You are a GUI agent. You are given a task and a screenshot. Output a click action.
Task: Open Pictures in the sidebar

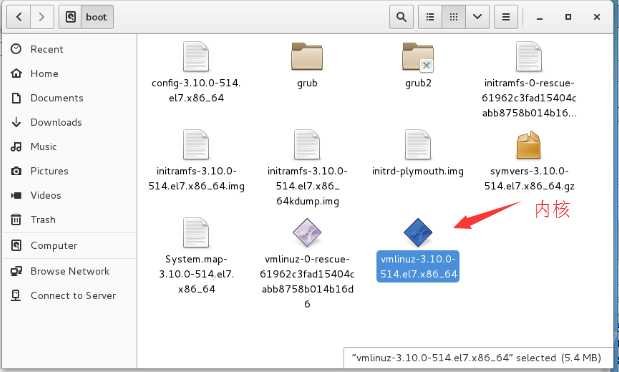tap(69, 171)
